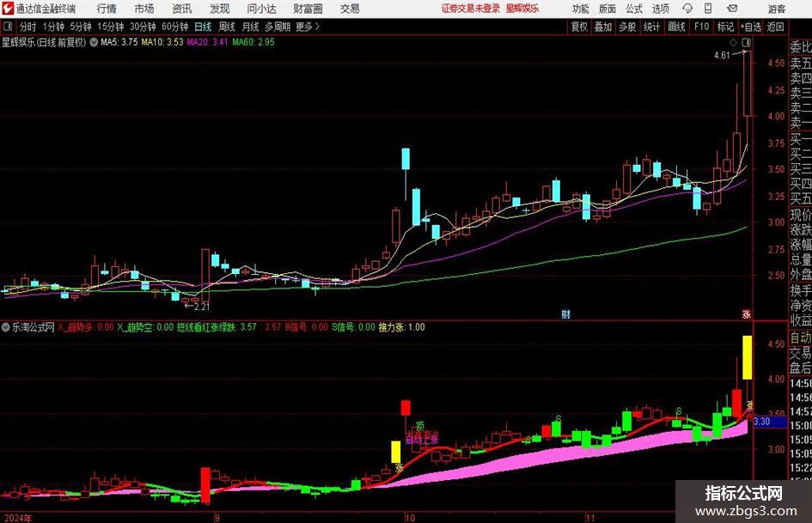
Task: Click the diamond icon at chart top right
Action: (733, 42)
